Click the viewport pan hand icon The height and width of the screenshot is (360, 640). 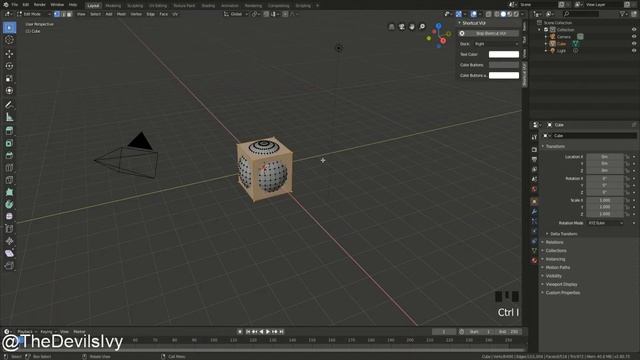pyautogui.click(x=412, y=27)
